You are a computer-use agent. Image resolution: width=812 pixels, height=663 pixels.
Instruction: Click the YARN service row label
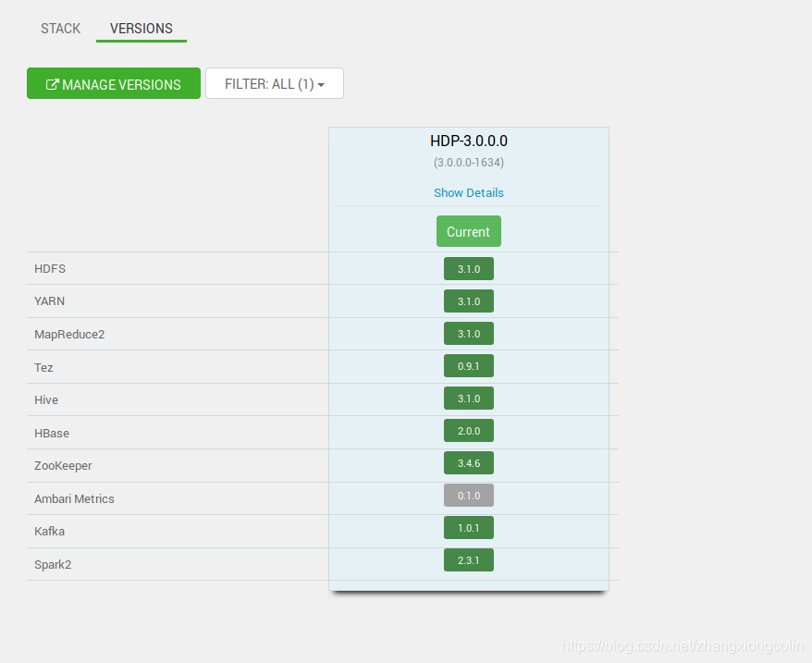(50, 301)
